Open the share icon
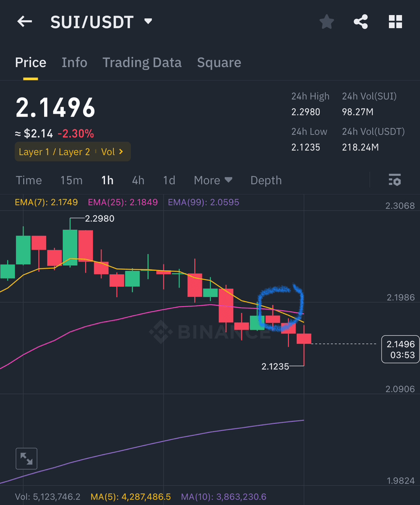 [x=361, y=21]
